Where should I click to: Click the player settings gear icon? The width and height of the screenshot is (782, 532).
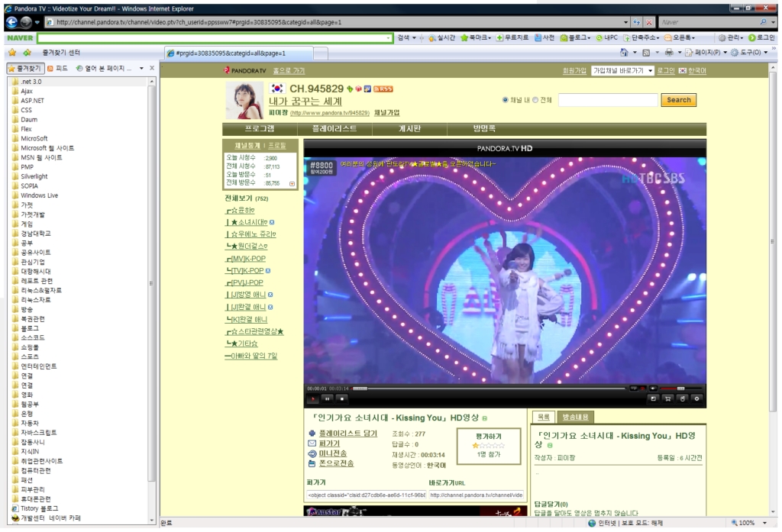coord(696,398)
